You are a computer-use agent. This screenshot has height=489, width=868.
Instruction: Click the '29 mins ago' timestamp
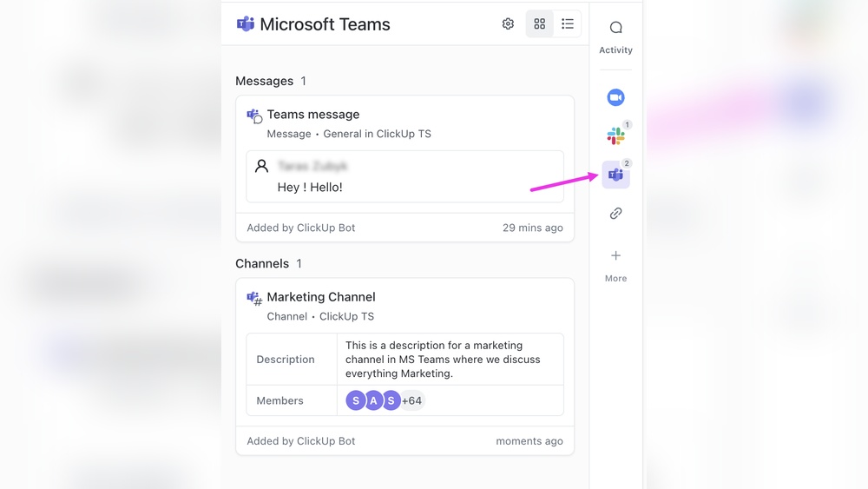tap(533, 228)
